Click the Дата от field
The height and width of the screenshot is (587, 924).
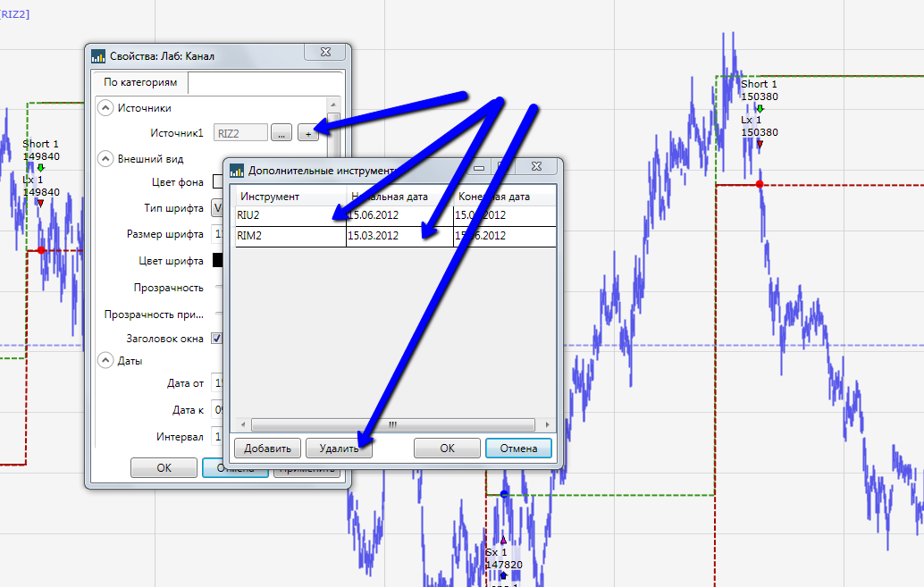tap(217, 382)
